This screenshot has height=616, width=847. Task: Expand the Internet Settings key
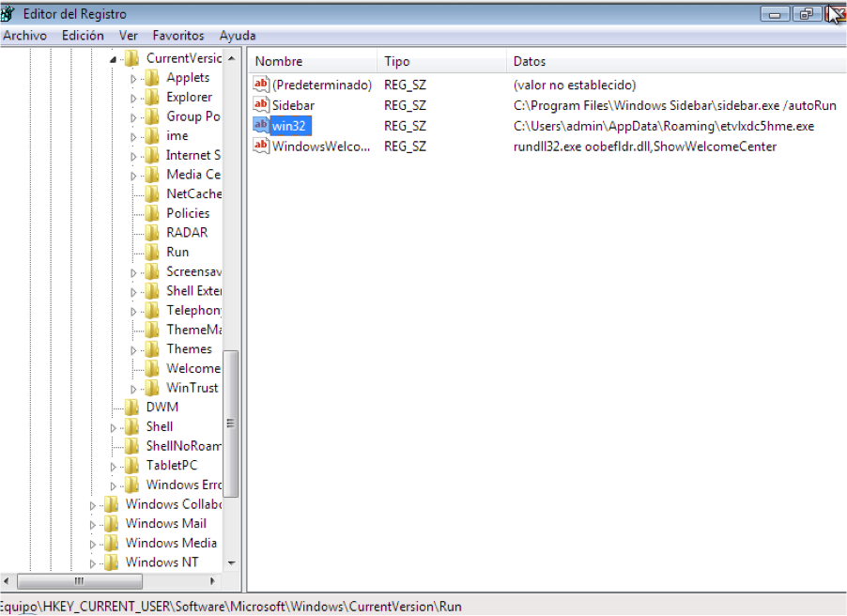[x=133, y=157]
